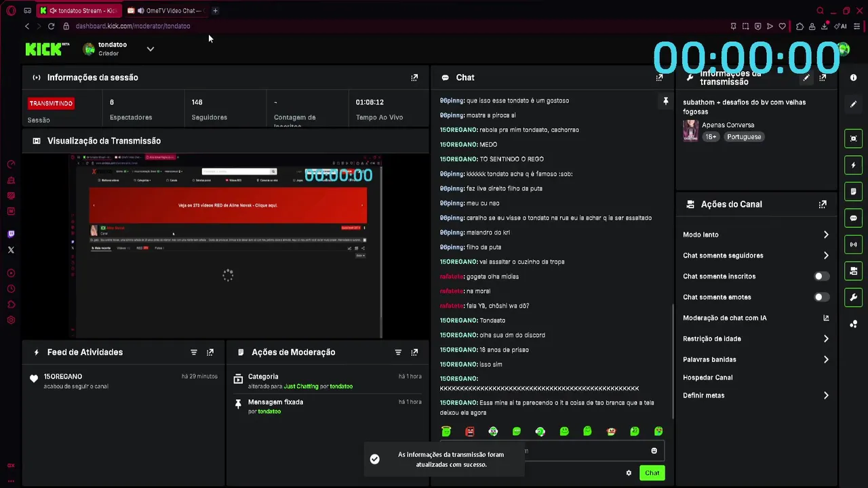Expand Modo lento options
The width and height of the screenshot is (868, 488).
(826, 235)
